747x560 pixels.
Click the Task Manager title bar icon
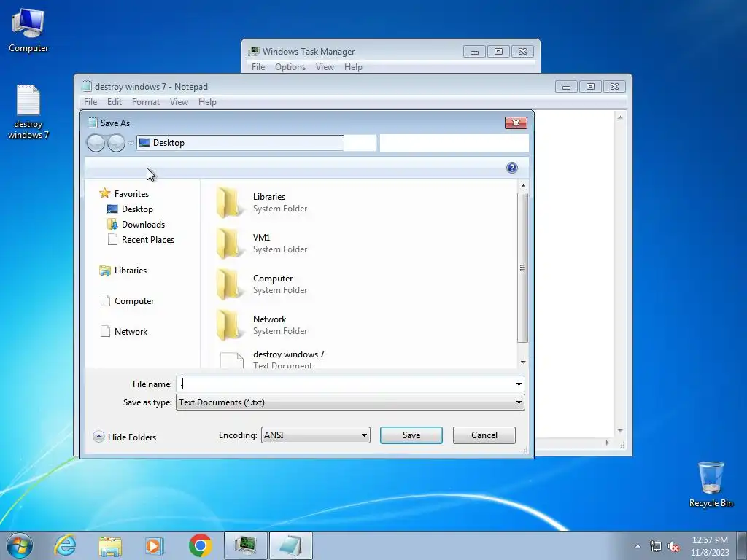[254, 52]
